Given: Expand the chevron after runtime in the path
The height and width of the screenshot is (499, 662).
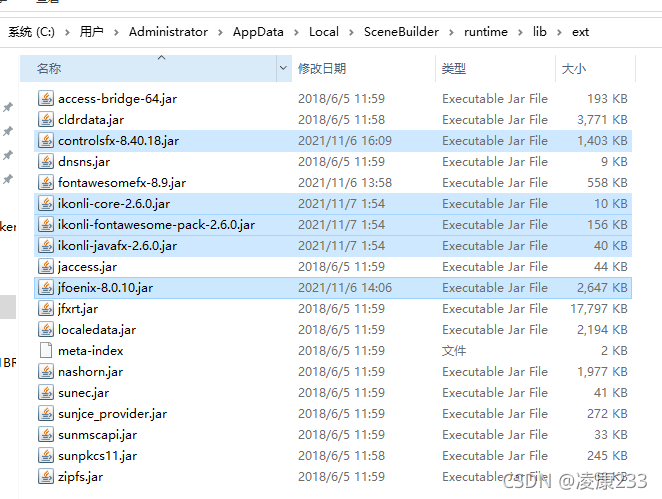Looking at the screenshot, I should click(520, 32).
